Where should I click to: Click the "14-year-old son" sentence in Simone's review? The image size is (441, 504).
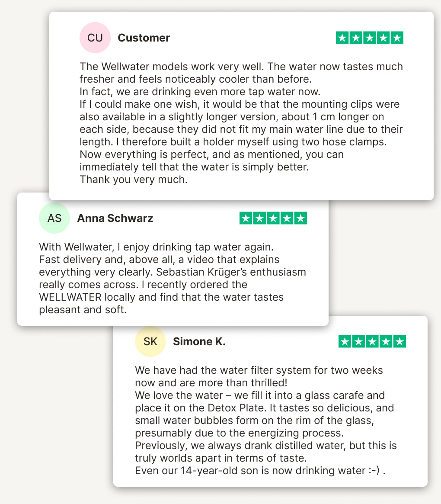point(259,471)
